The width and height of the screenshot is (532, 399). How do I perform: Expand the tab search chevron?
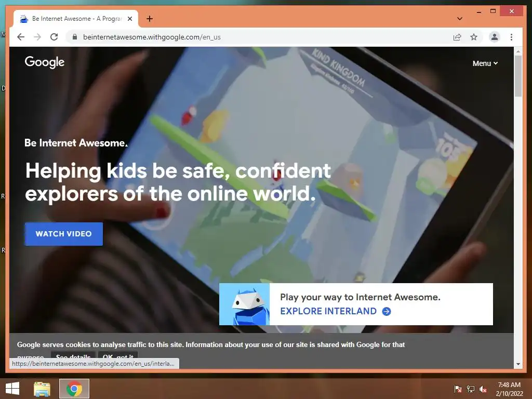tap(460, 19)
